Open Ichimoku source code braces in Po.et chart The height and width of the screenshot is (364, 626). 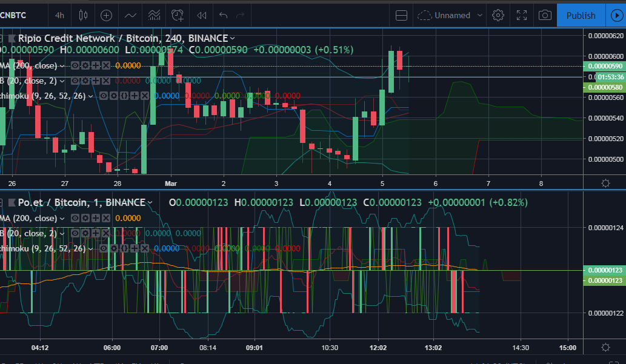[x=124, y=248]
